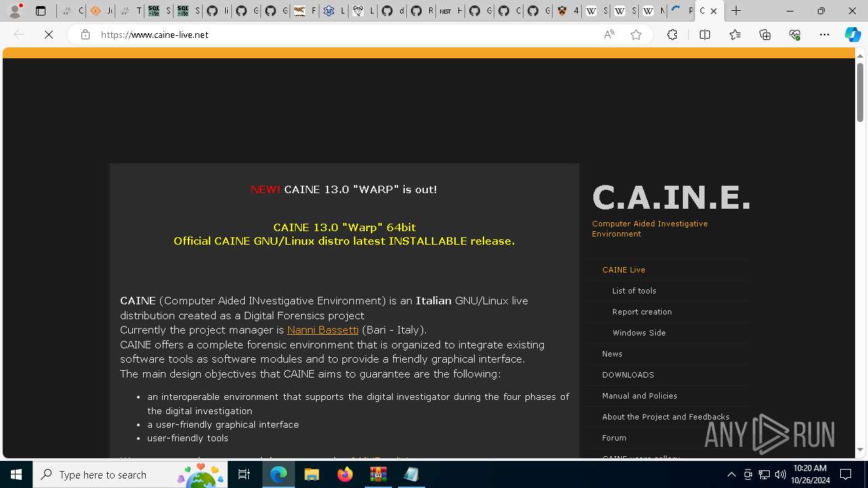This screenshot has width=868, height=488.
Task: Switch to the GitHub tab labeled 'd'
Action: click(x=391, y=11)
